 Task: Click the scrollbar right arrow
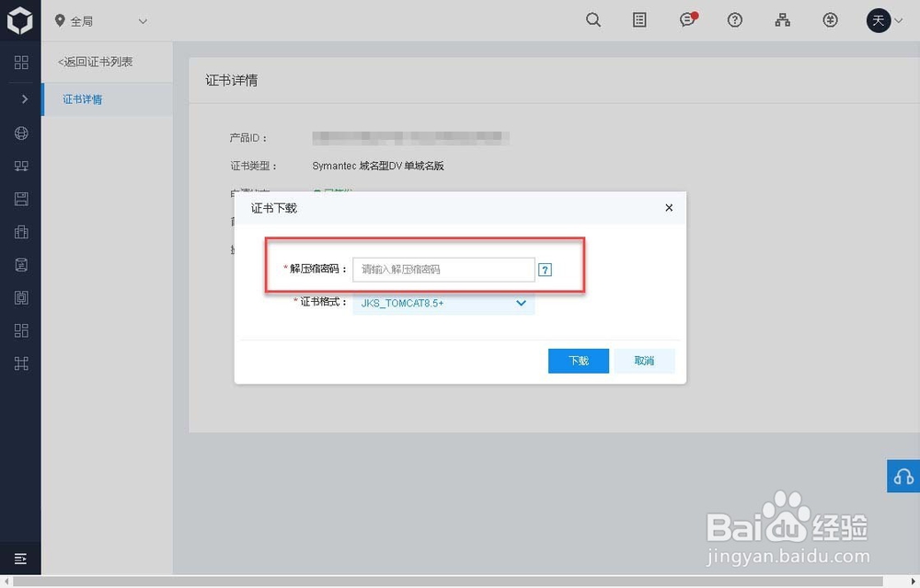913,582
